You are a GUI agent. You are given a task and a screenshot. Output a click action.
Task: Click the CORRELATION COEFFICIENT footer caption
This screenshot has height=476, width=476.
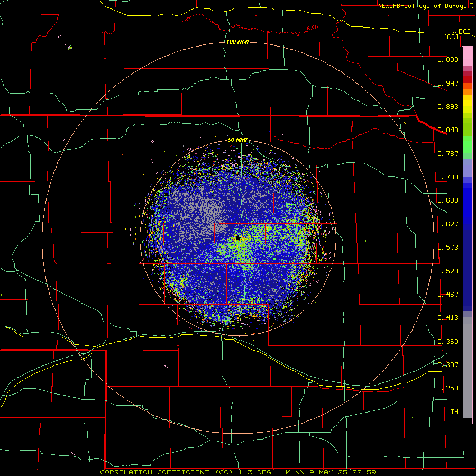238,472
